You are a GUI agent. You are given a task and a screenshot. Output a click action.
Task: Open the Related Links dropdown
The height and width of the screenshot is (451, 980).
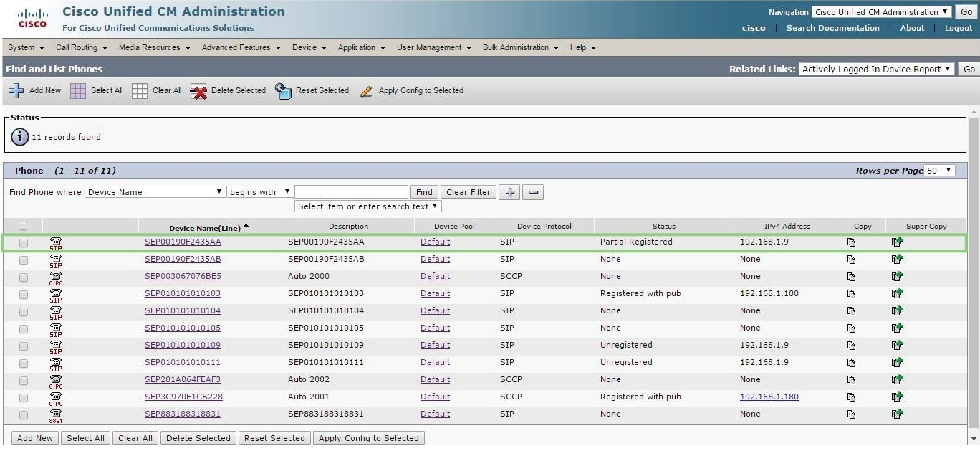(x=877, y=70)
